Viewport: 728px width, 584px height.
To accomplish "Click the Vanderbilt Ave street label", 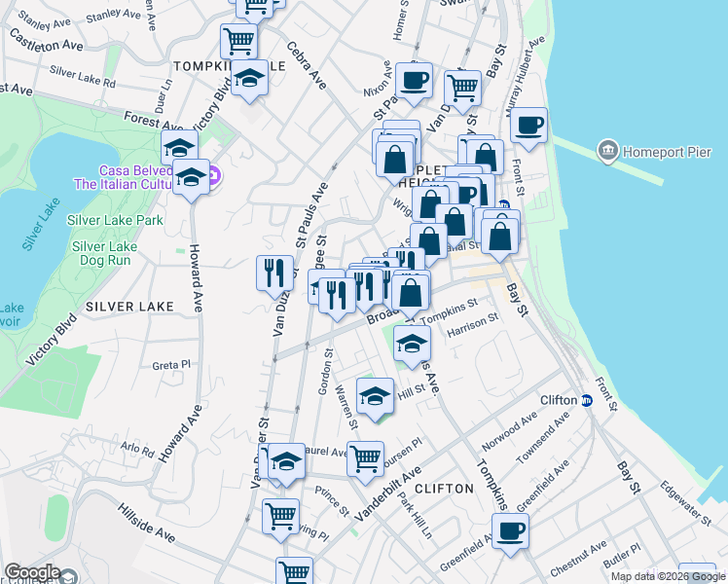I will (x=388, y=493).
